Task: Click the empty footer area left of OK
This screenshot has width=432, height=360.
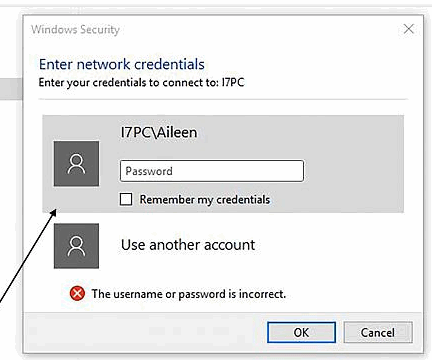Action: coord(145,332)
